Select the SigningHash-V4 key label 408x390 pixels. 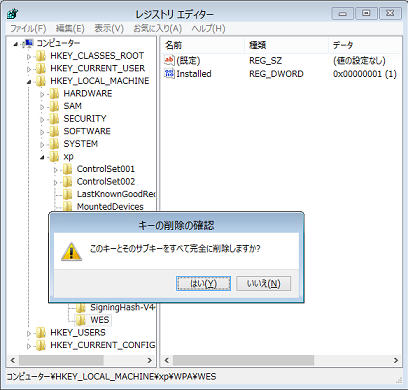pos(123,307)
